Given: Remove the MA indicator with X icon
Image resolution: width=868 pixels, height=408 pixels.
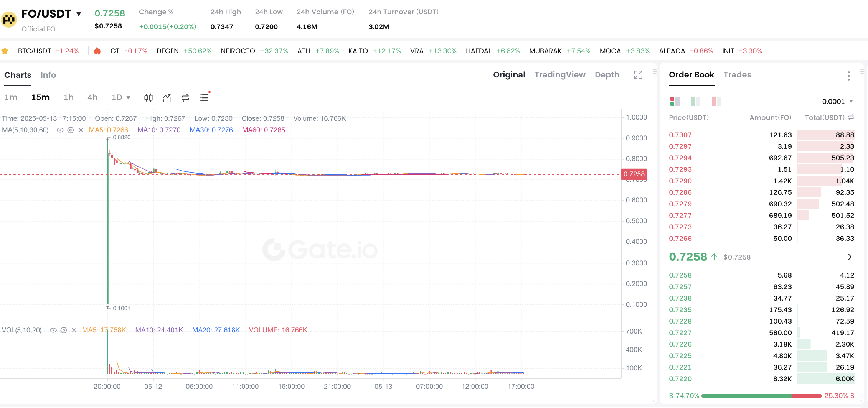Looking at the screenshot, I should 81,130.
